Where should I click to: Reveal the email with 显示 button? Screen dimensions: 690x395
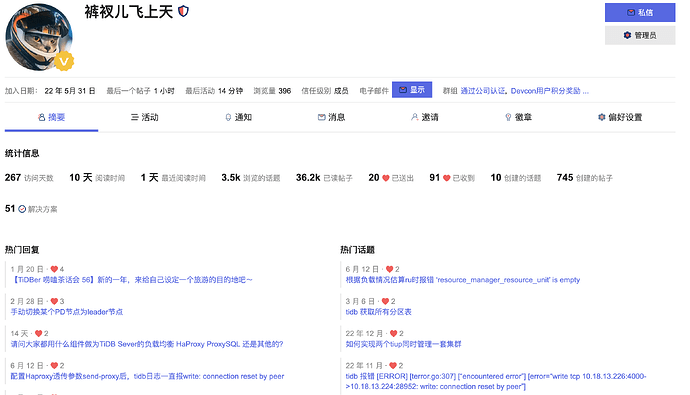click(x=412, y=90)
